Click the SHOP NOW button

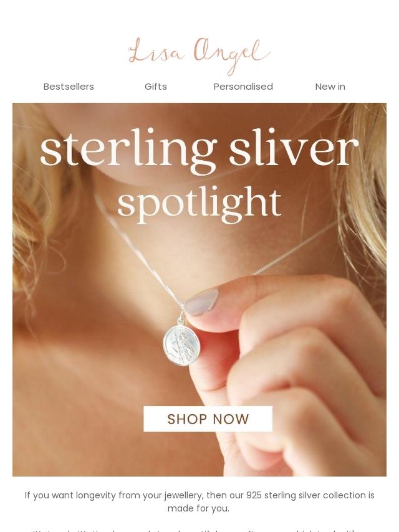[x=208, y=419]
